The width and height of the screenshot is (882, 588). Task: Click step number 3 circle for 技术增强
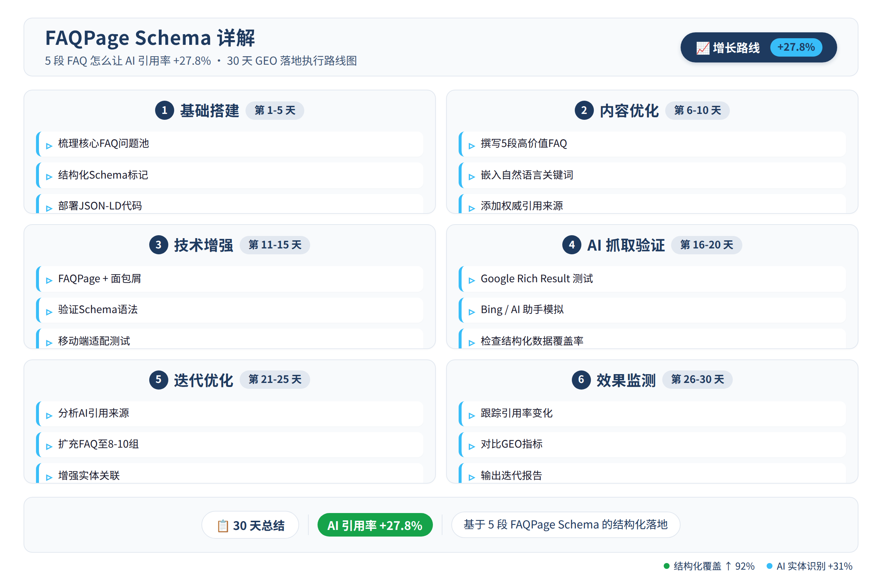(x=158, y=245)
